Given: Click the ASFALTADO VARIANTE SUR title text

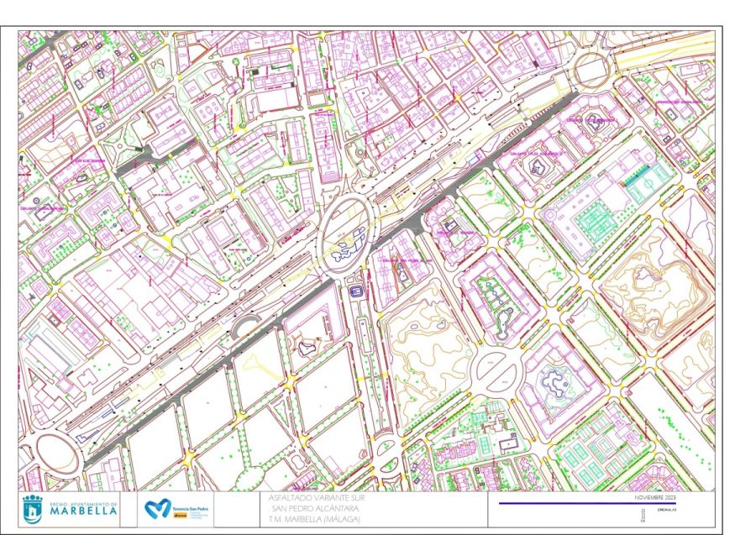Looking at the screenshot, I should (317, 497).
